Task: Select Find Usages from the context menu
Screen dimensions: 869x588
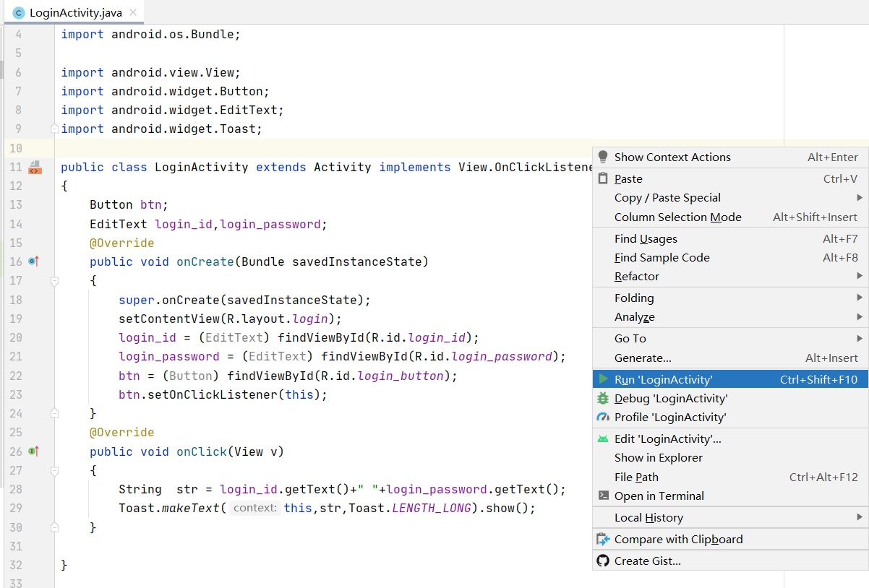Action: point(646,238)
